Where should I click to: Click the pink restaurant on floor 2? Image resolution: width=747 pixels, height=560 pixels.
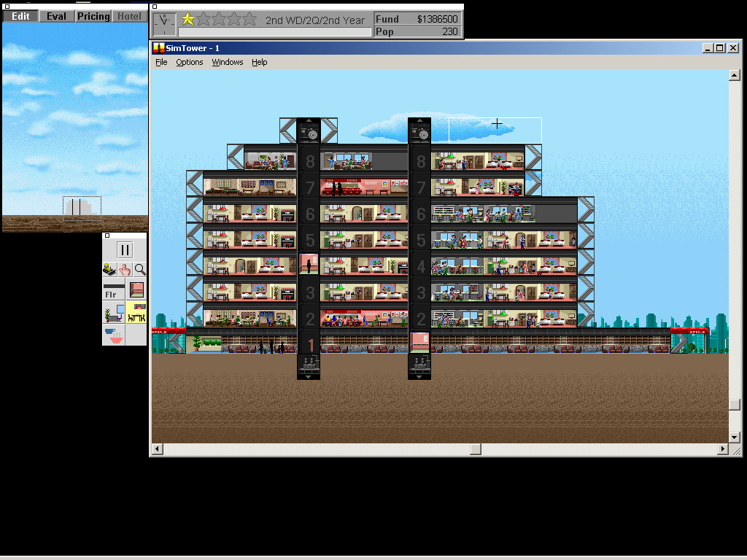tap(364, 318)
